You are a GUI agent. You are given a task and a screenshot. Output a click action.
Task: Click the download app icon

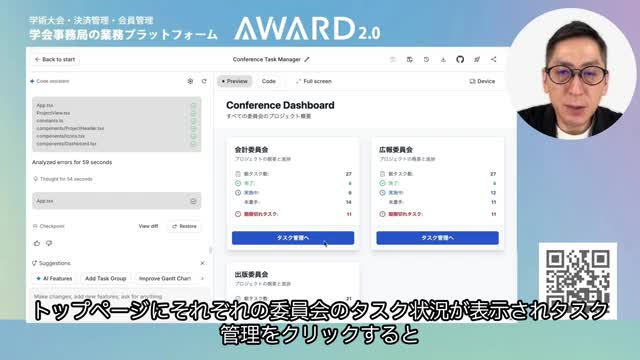pos(443,60)
